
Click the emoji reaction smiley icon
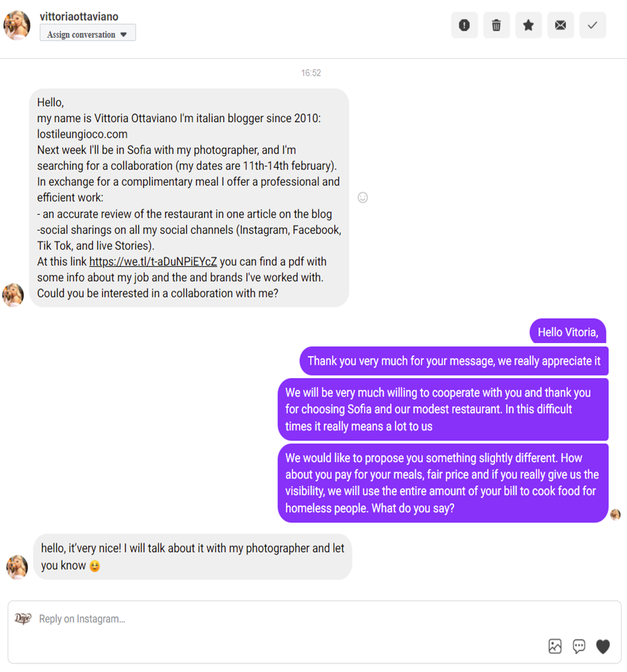pyautogui.click(x=363, y=197)
